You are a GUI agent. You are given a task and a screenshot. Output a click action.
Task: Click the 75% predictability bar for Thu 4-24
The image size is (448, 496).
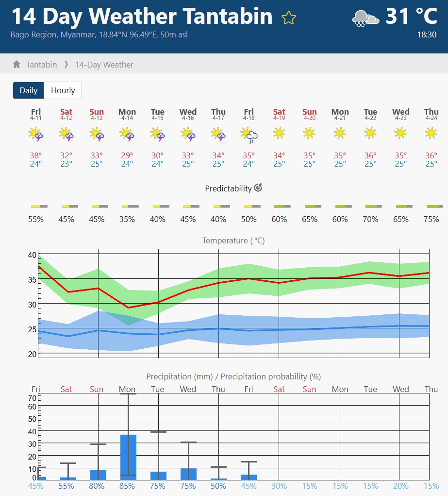(435, 206)
